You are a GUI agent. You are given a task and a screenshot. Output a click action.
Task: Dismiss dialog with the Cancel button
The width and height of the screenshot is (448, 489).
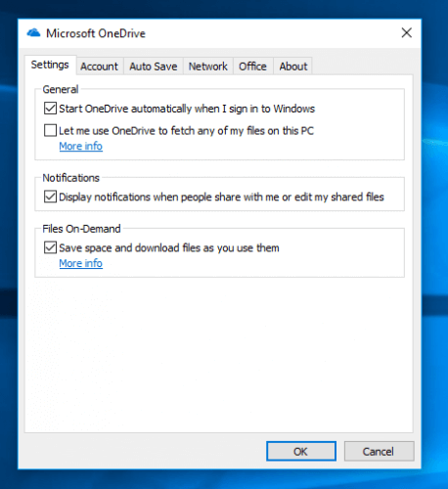tap(379, 451)
